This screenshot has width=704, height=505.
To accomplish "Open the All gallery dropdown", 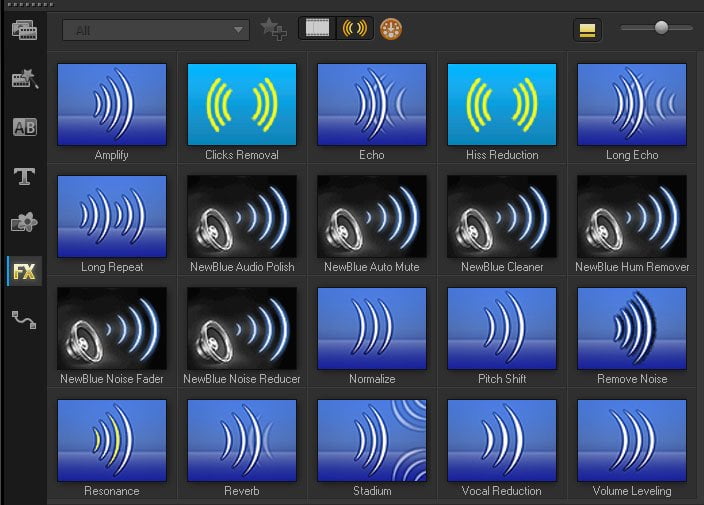I will click(x=155, y=30).
